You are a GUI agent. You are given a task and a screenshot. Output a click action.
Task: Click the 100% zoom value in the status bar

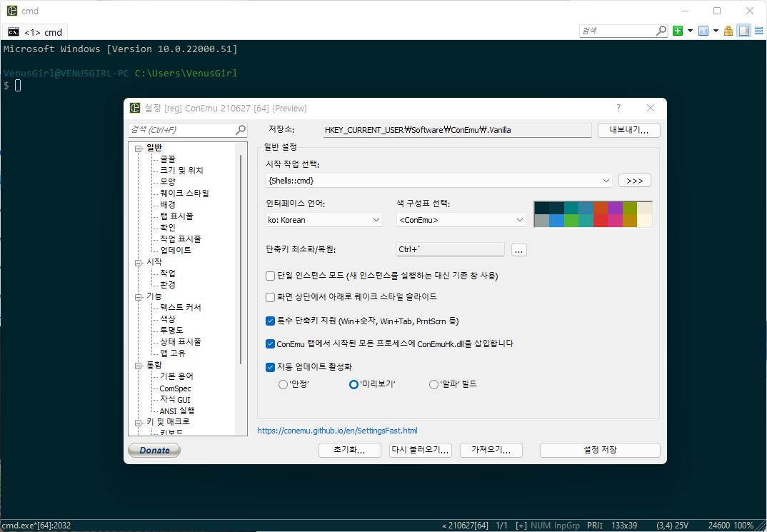pyautogui.click(x=743, y=526)
